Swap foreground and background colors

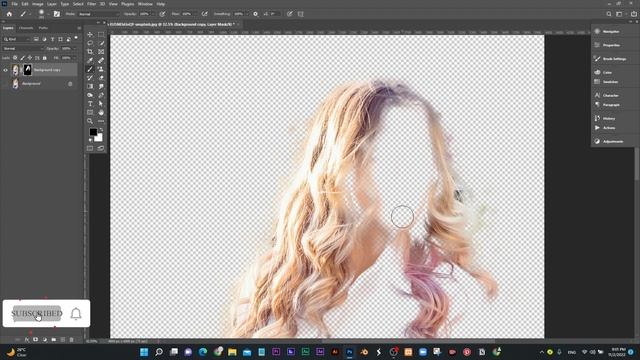[x=101, y=130]
